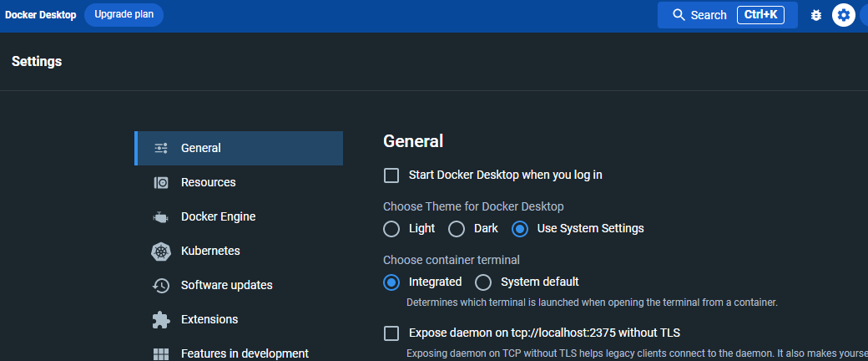Click the Choose Theme for Docker Desktop label

click(473, 207)
